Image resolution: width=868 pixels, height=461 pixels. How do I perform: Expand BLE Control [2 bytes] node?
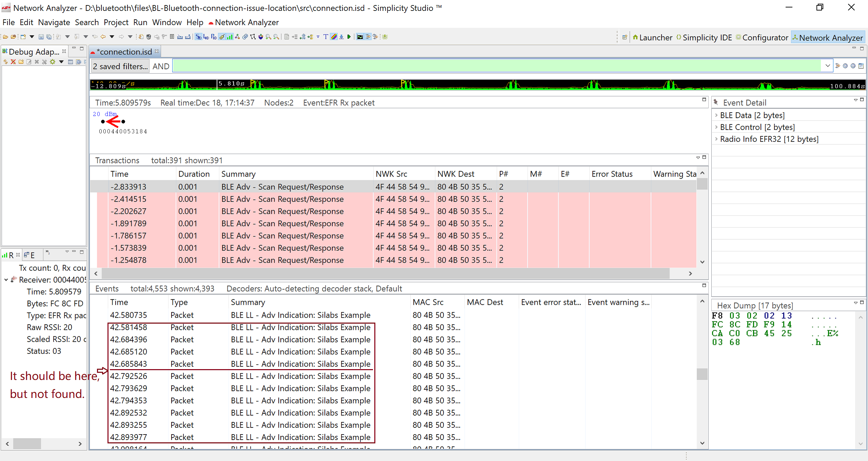click(x=716, y=127)
